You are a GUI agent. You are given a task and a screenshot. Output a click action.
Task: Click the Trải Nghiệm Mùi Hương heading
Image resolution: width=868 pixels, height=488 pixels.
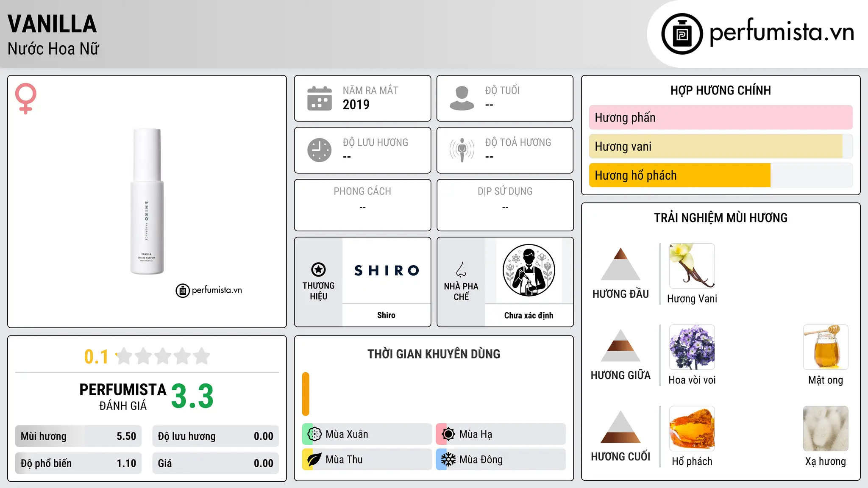721,218
